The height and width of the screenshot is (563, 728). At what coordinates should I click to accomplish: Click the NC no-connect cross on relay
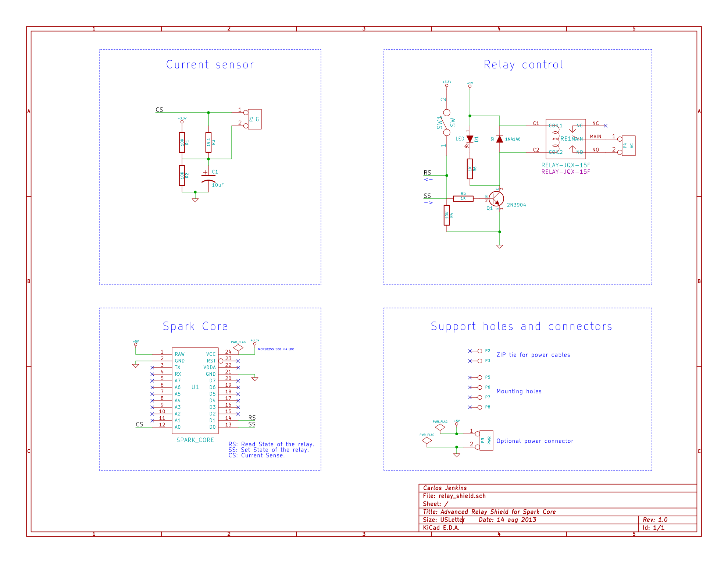[x=605, y=126]
